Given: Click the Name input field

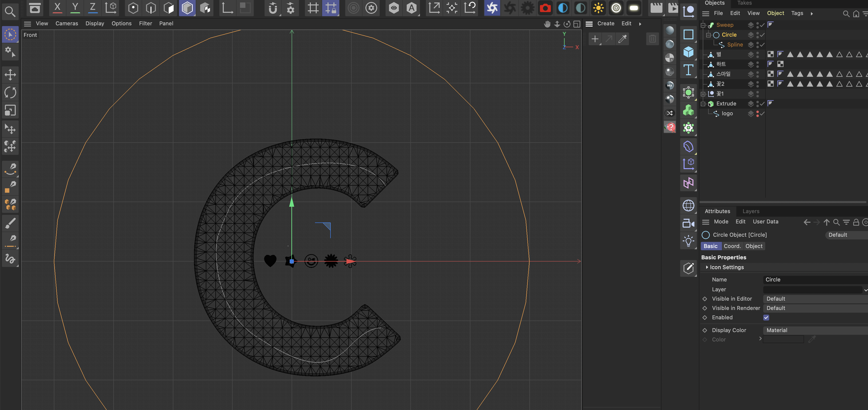Looking at the screenshot, I should point(815,280).
